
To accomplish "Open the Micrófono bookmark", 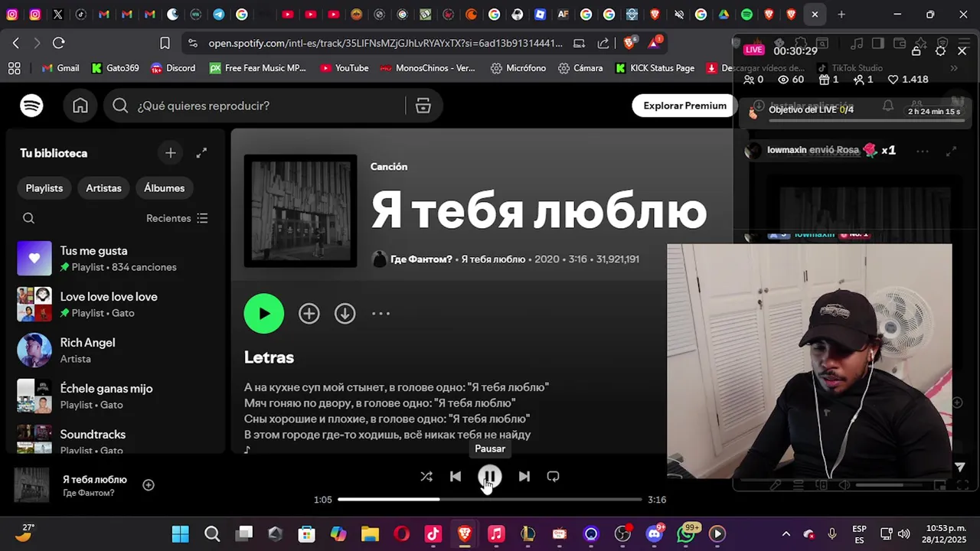I will (518, 68).
